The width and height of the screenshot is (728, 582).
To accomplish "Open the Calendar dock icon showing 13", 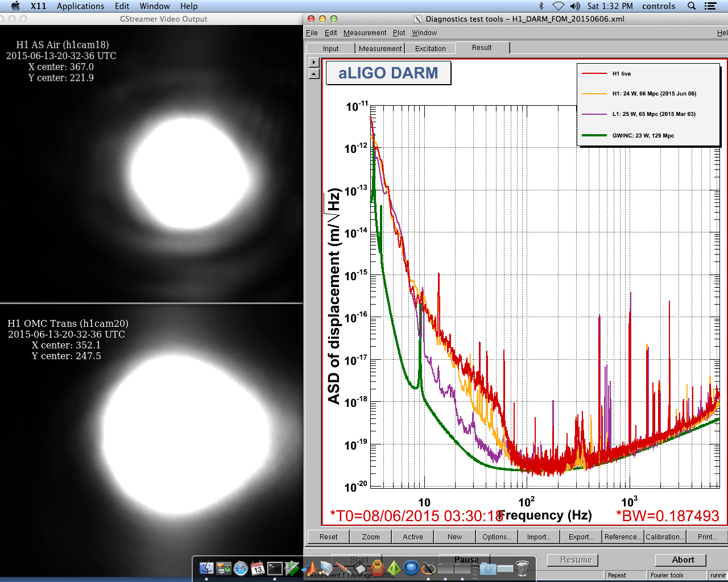I will pos(258,568).
